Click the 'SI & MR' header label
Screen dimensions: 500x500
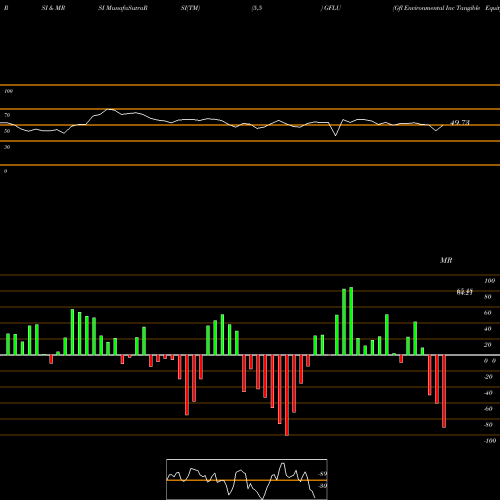pos(53,8)
